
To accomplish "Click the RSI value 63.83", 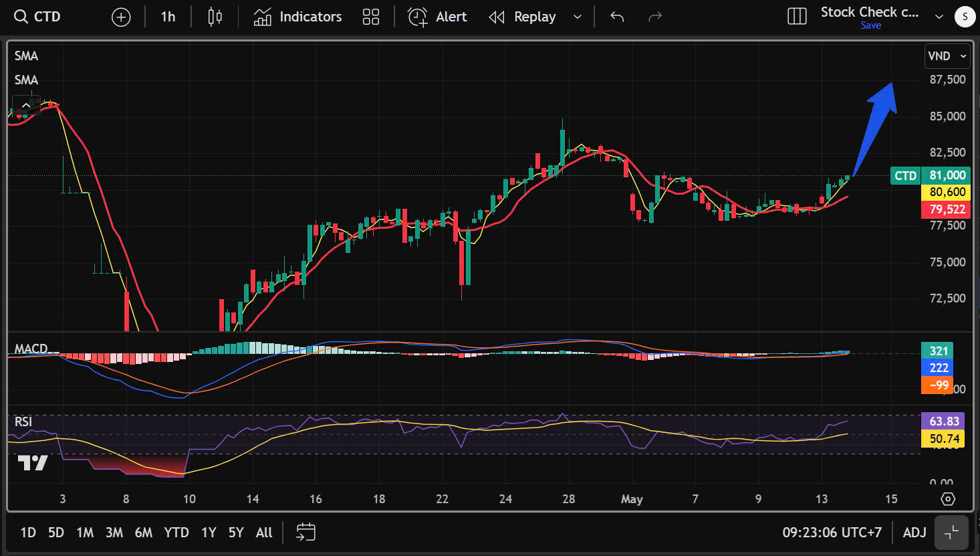I will (943, 422).
